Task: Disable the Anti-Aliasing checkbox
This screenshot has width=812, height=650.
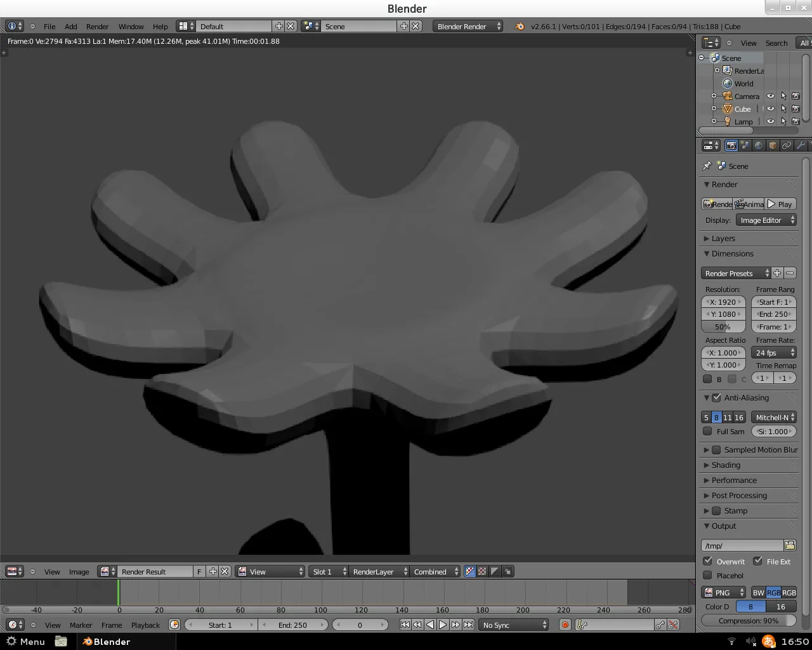Action: (717, 398)
